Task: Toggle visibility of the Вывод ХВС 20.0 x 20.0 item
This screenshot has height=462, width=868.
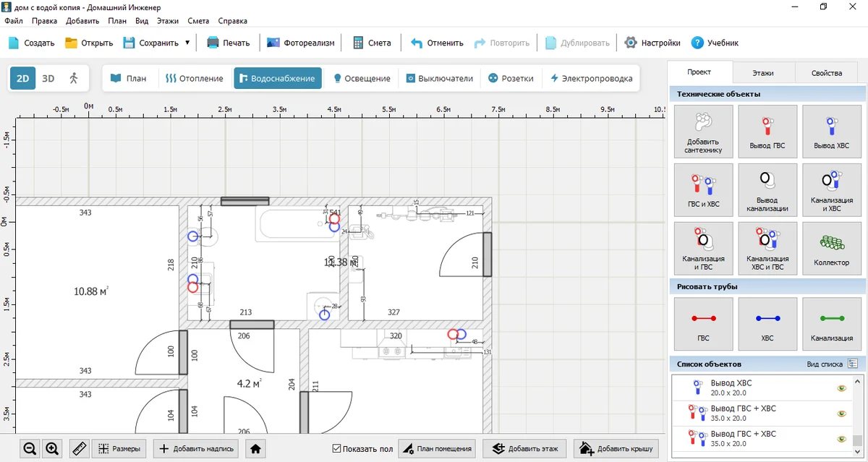Action: [x=841, y=388]
